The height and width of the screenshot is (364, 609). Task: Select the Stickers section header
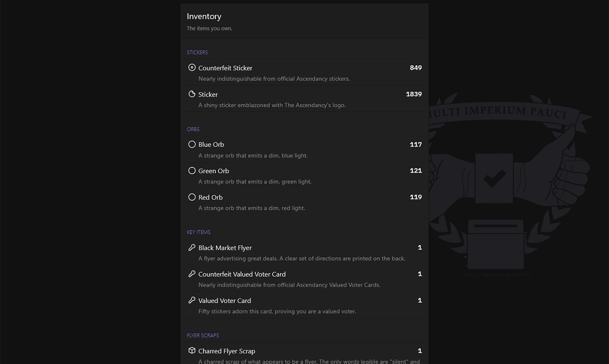click(x=197, y=52)
